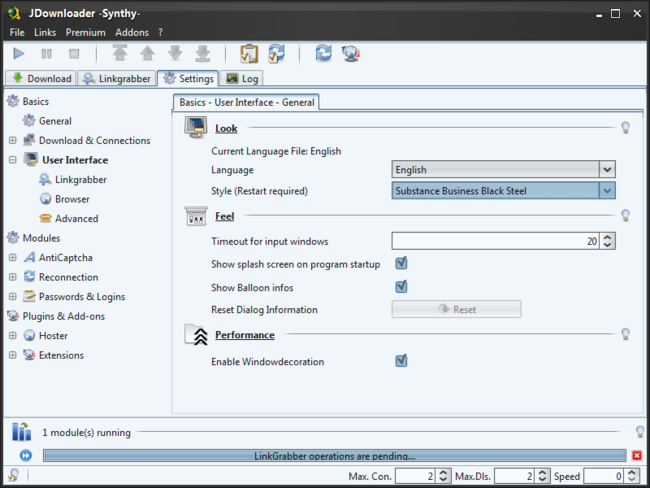Click the status bar premium icon
Image resolution: width=650 pixels, height=488 pixels.
click(x=13, y=475)
